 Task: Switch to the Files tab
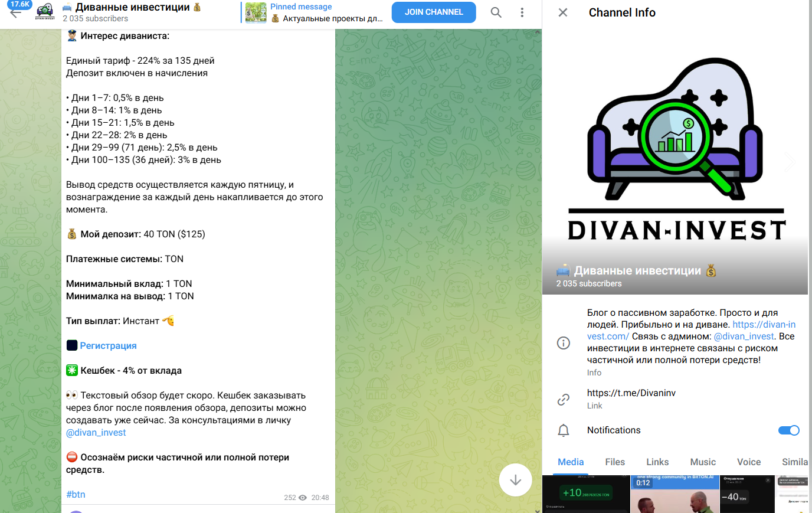tap(615, 462)
